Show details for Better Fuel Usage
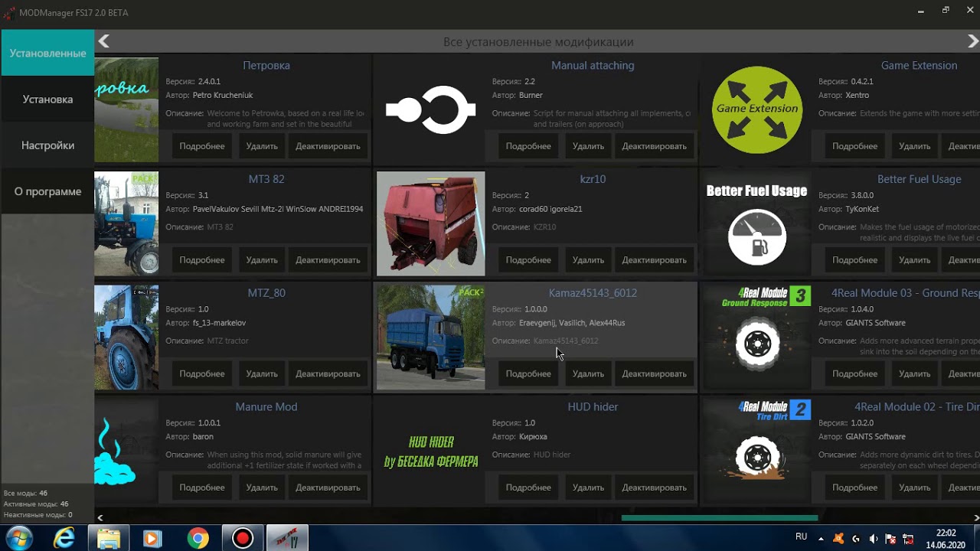Image resolution: width=980 pixels, height=551 pixels. [x=854, y=260]
